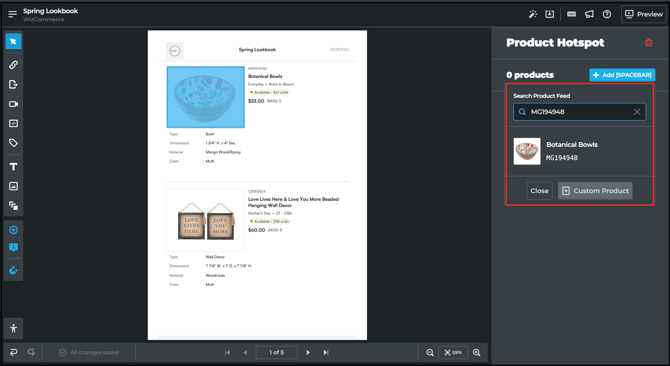Click the magic wand icon in top bar
The width and height of the screenshot is (670, 366).
(533, 14)
